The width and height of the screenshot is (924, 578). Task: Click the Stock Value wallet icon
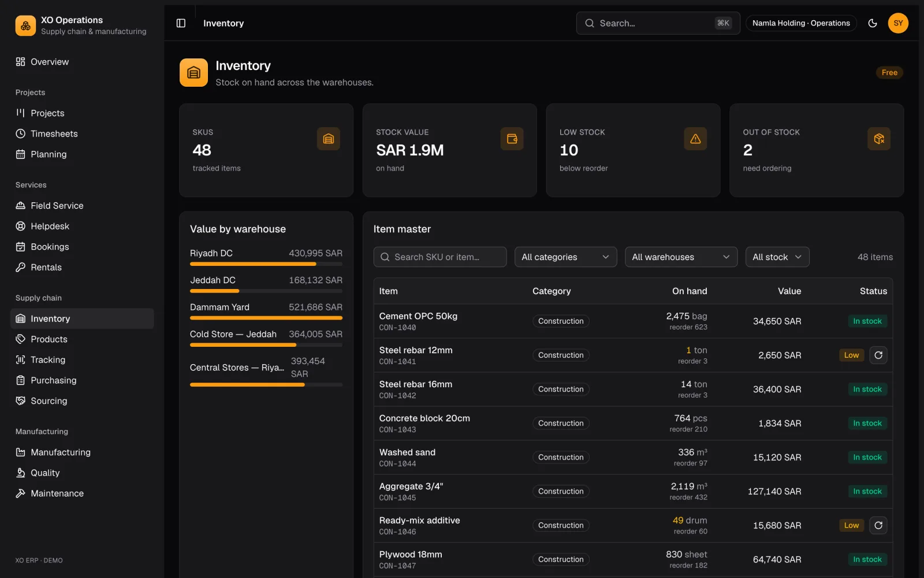click(512, 139)
